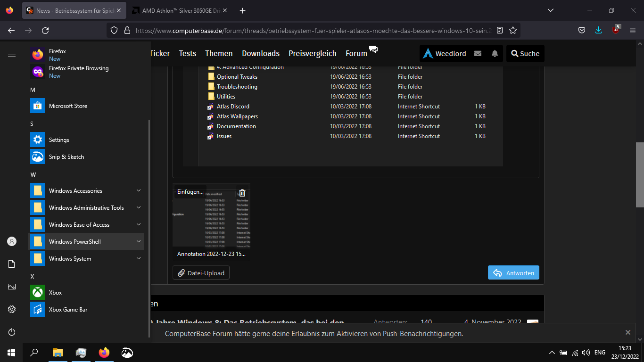This screenshot has width=644, height=362.
Task: Open Microsoft Store app entry
Action: tap(87, 106)
